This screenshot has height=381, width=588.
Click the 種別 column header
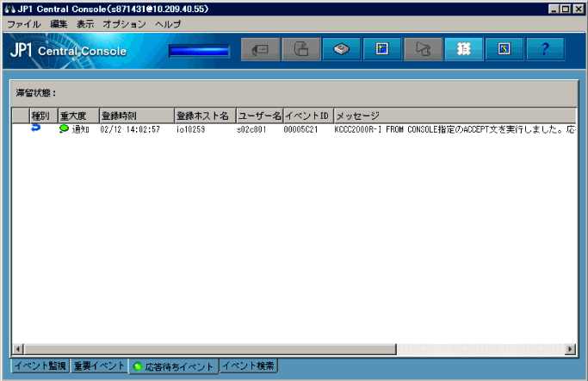tap(44, 116)
